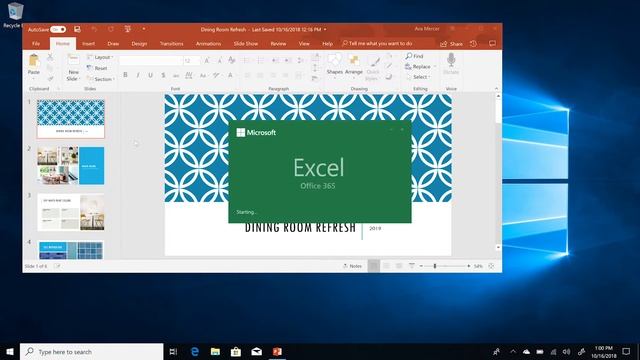Open the Design tab
This screenshot has width=640, height=360.
click(x=139, y=44)
